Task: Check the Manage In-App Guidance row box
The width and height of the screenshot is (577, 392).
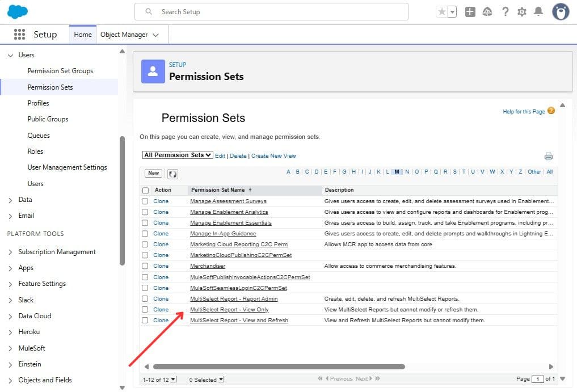Action: [145, 233]
